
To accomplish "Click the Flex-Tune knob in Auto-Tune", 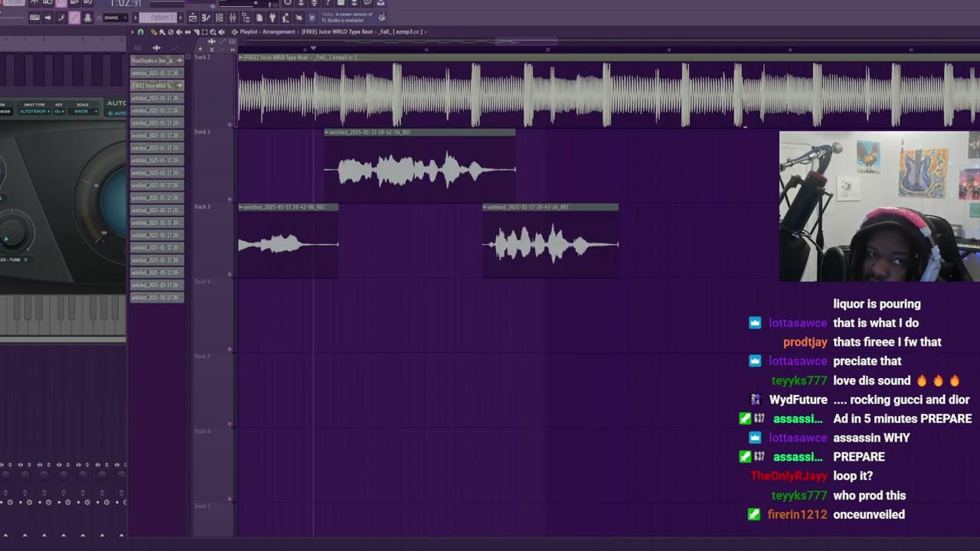I will point(12,233).
